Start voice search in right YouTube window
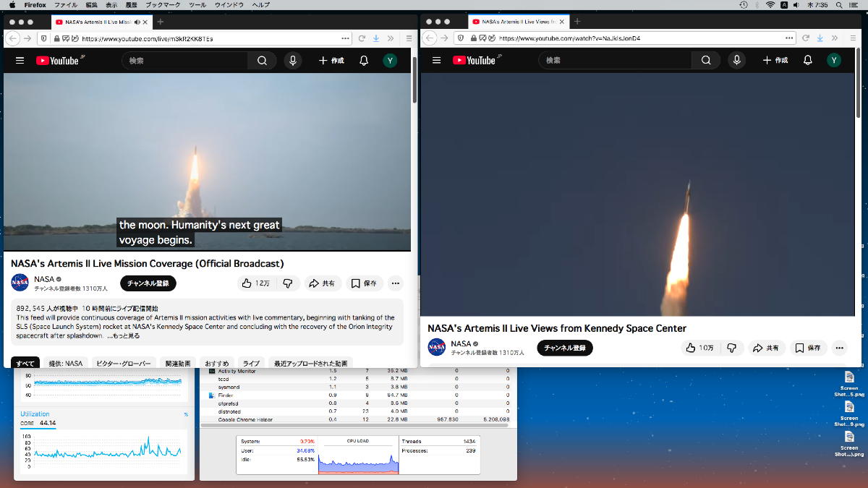The height and width of the screenshot is (488, 868). (x=736, y=61)
